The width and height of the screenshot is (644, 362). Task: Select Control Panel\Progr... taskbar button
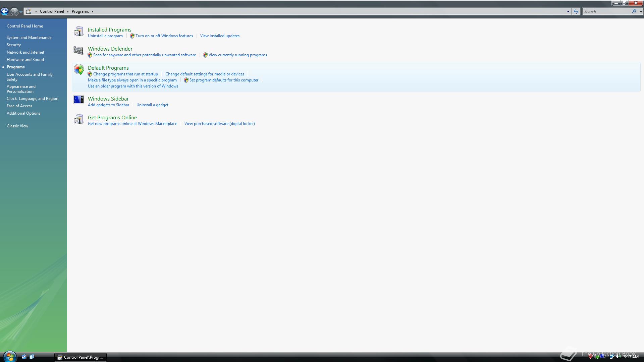[80, 357]
